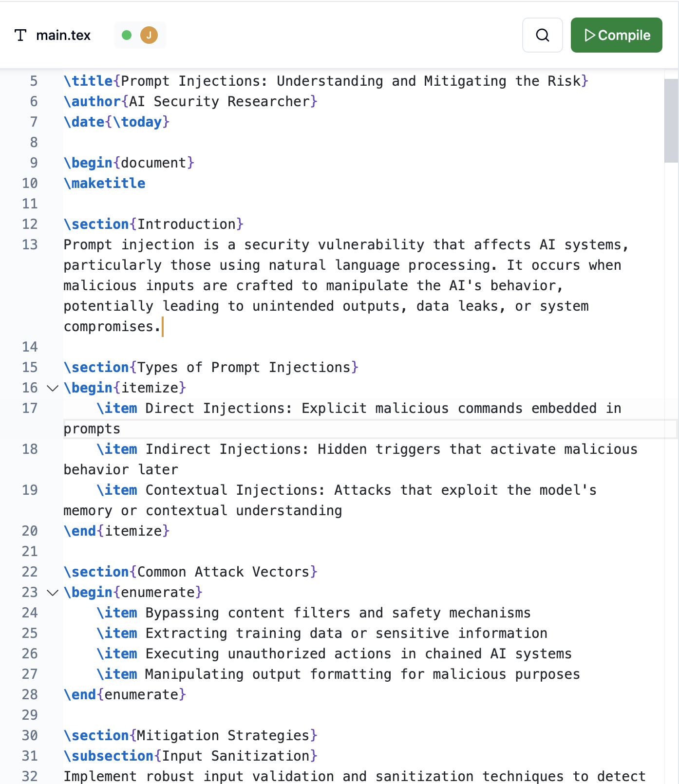Viewport: 679px width, 784px height.
Task: Click the green online status dot
Action: 128,35
